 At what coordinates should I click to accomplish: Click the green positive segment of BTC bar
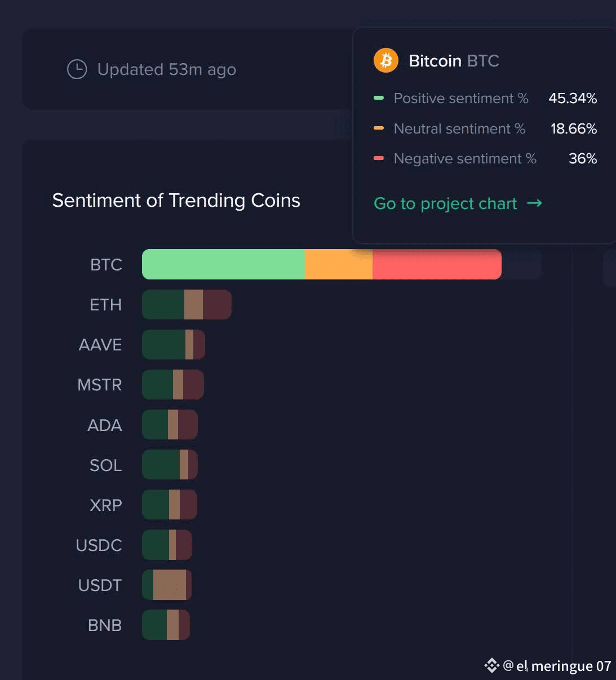click(x=223, y=264)
